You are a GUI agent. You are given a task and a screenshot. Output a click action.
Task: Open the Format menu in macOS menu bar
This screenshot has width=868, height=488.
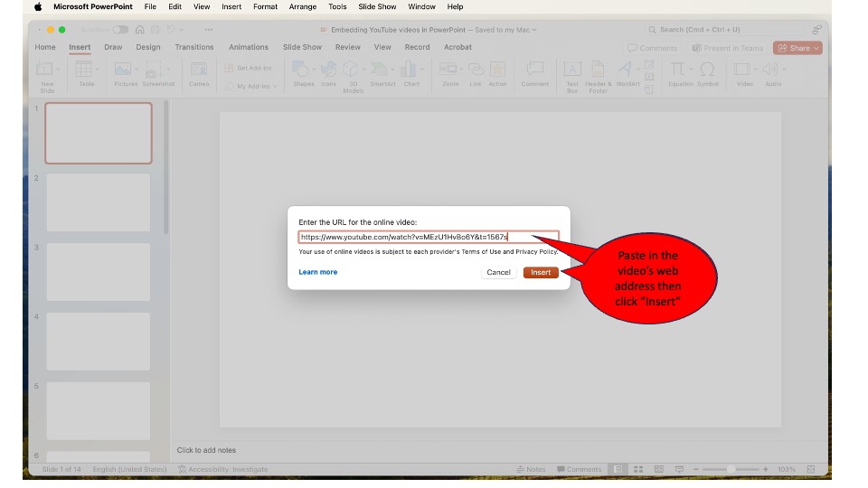point(265,6)
